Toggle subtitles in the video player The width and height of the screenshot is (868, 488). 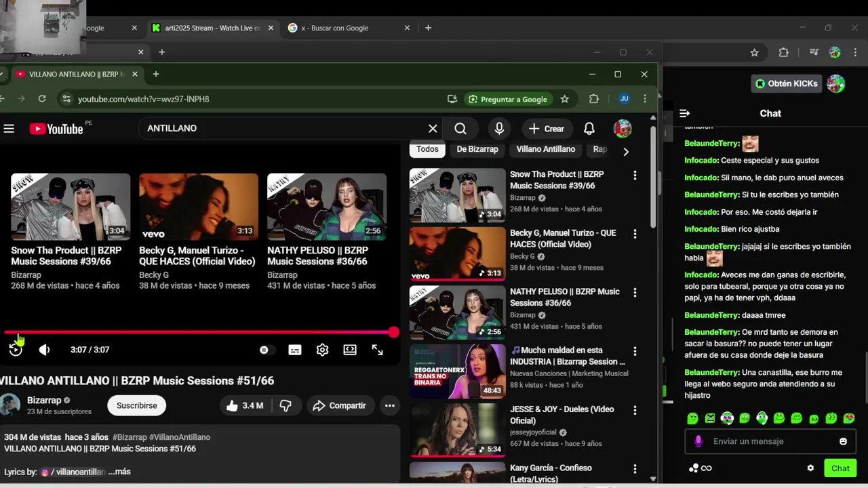295,350
